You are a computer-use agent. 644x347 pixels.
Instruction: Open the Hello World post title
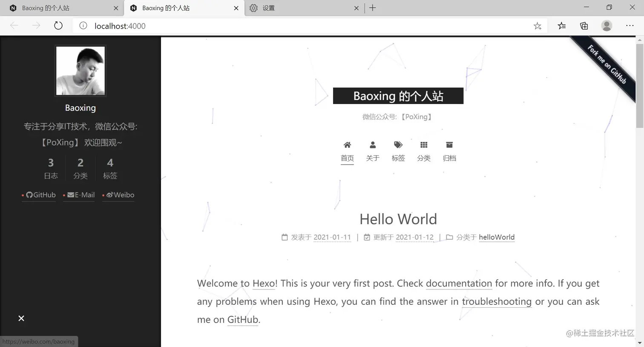[x=398, y=219]
